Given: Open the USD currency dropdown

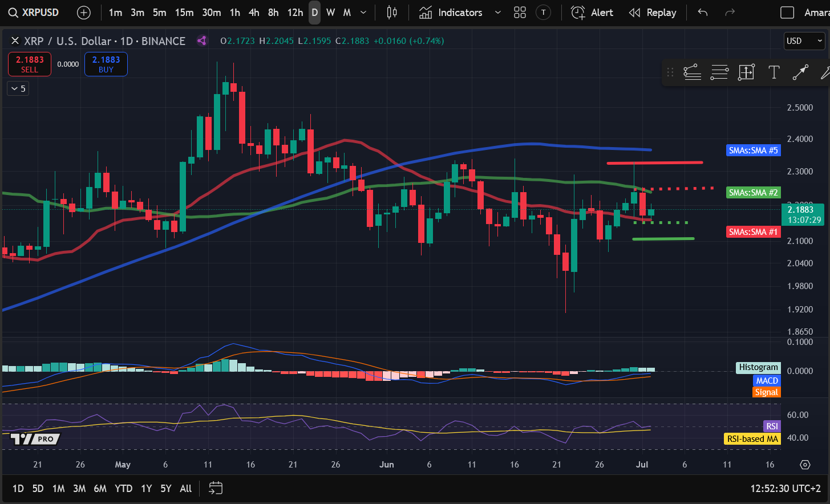Looking at the screenshot, I should point(804,41).
